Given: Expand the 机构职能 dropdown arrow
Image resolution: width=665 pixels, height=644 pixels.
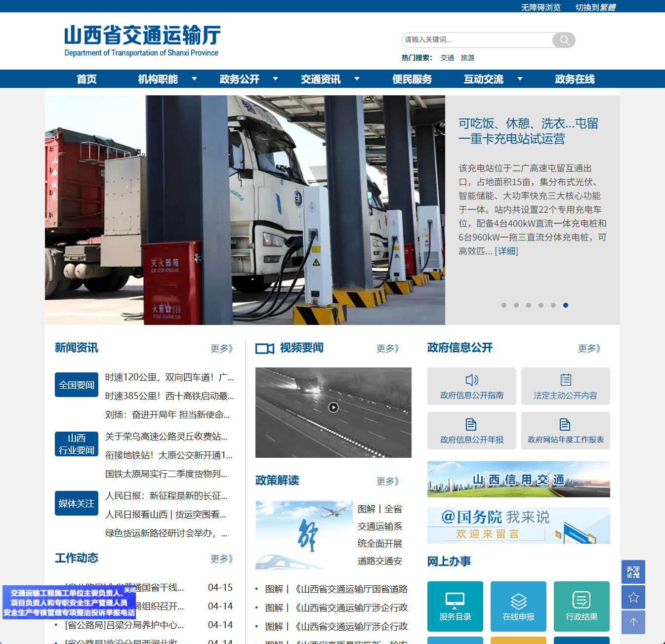Looking at the screenshot, I should coord(194,79).
